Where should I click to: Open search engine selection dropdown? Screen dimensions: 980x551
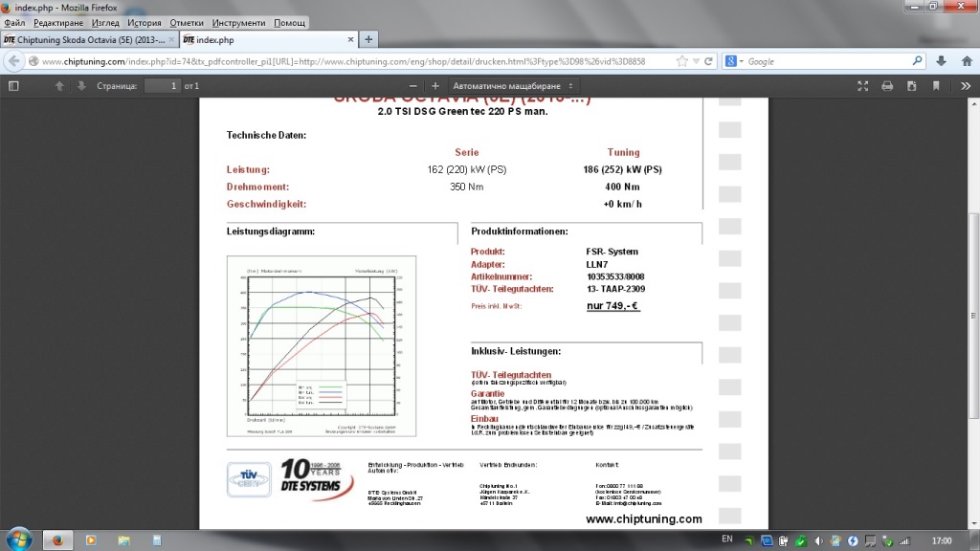point(734,61)
